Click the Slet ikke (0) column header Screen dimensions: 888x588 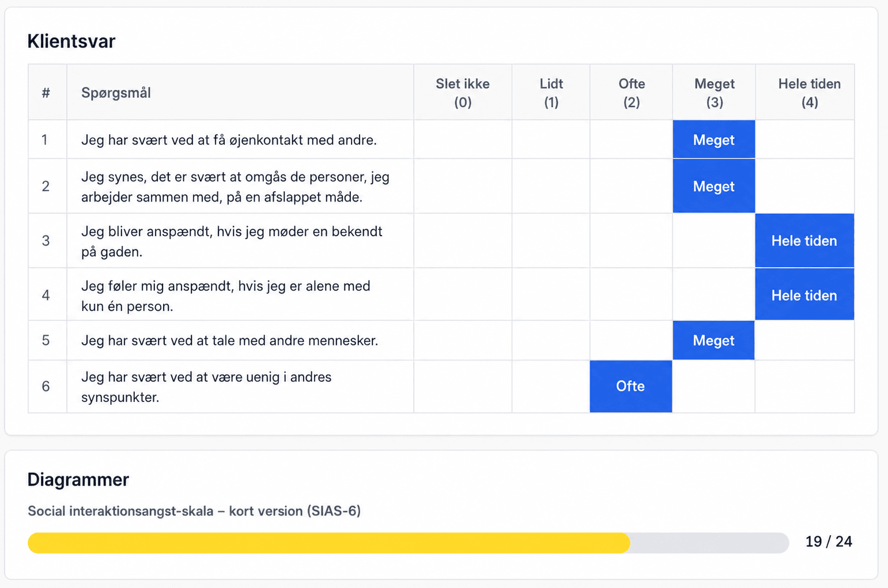coord(463,93)
